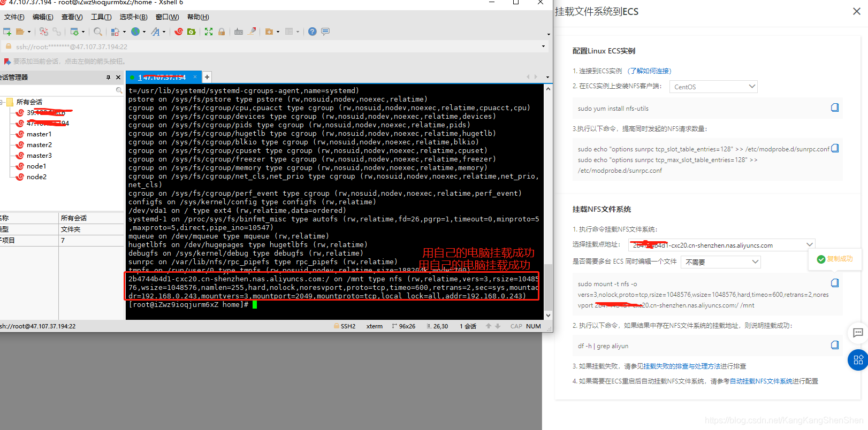Click the green Xagent icon

pos(192,32)
